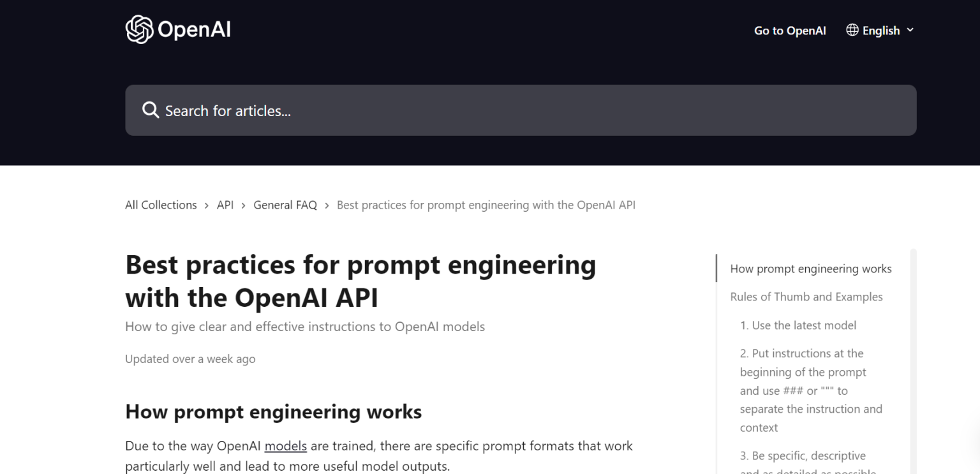Click inside the "Search for articles" field
The image size is (980, 474).
tap(447, 110)
